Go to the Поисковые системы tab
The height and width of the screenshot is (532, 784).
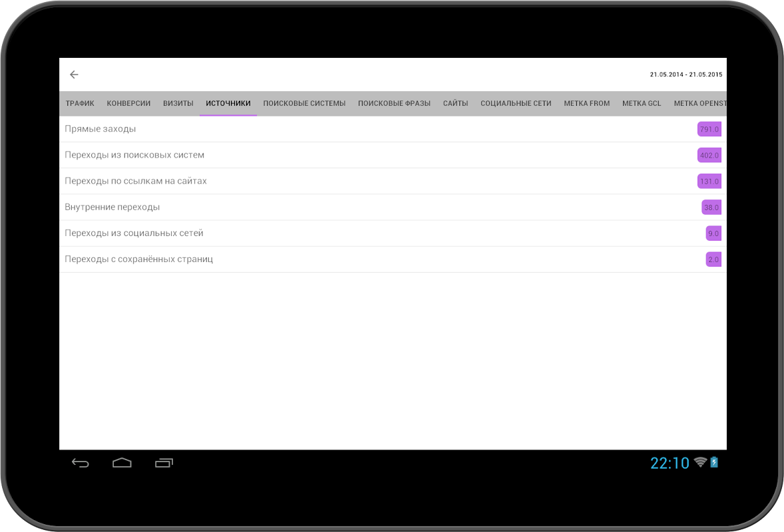[305, 103]
